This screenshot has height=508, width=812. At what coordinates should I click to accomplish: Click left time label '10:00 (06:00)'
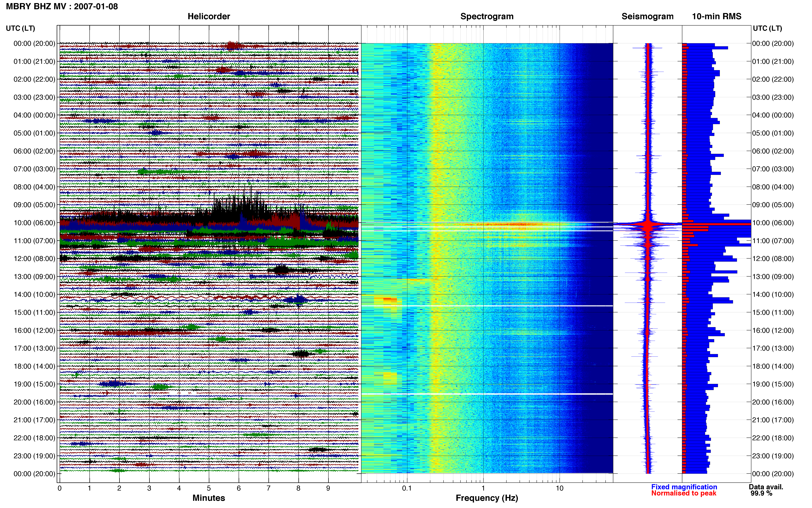(x=34, y=223)
